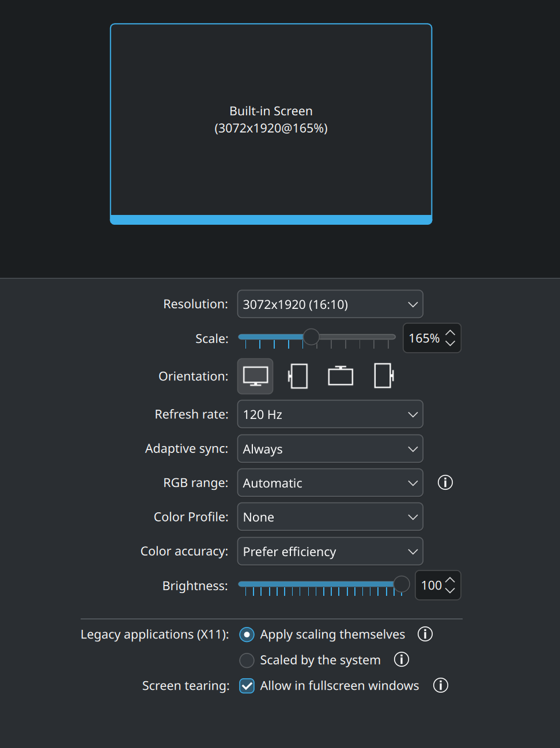This screenshot has width=560, height=748.
Task: Click the Screen tearing label
Action: (186, 686)
